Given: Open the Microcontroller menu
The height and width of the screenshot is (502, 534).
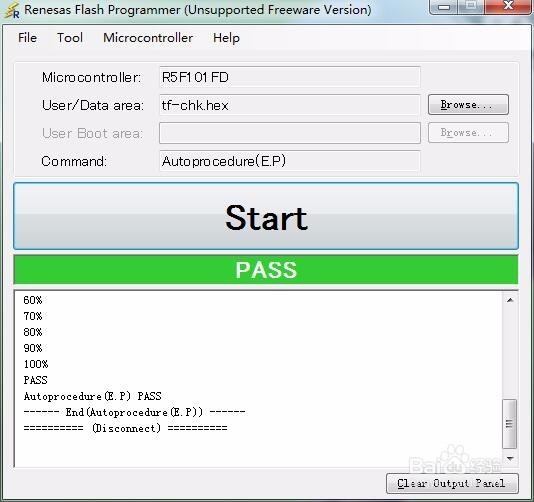Looking at the screenshot, I should [x=148, y=37].
